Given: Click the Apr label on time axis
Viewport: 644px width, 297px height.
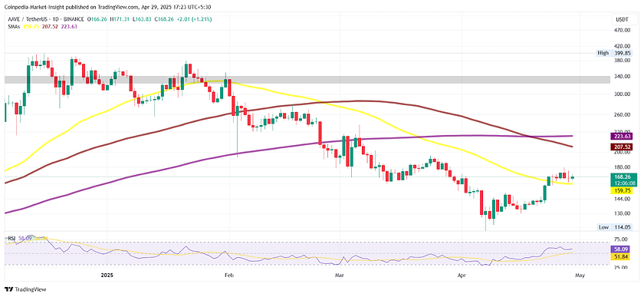Looking at the screenshot, I should 461,275.
